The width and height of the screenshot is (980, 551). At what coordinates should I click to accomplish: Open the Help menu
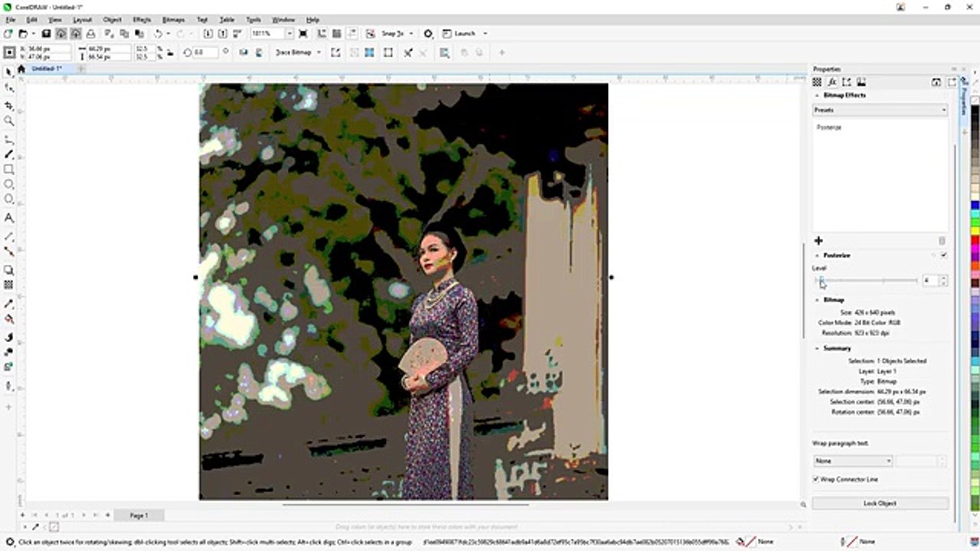(313, 20)
